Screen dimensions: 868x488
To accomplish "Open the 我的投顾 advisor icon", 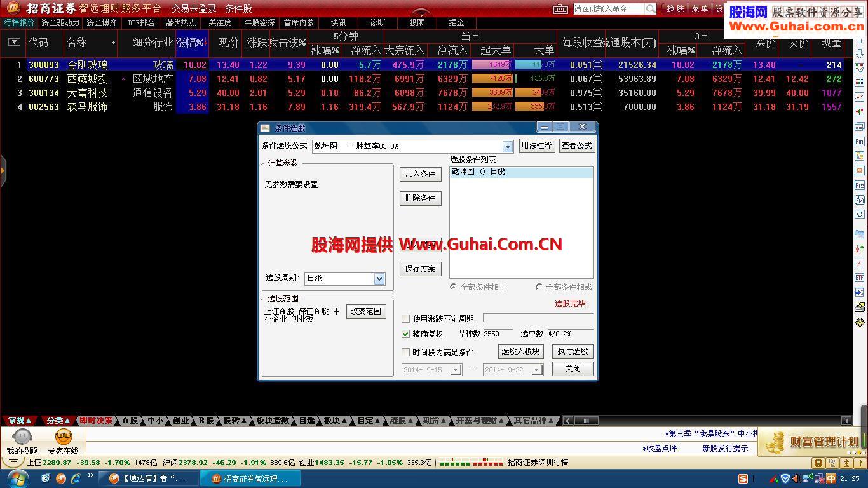I will point(22,442).
